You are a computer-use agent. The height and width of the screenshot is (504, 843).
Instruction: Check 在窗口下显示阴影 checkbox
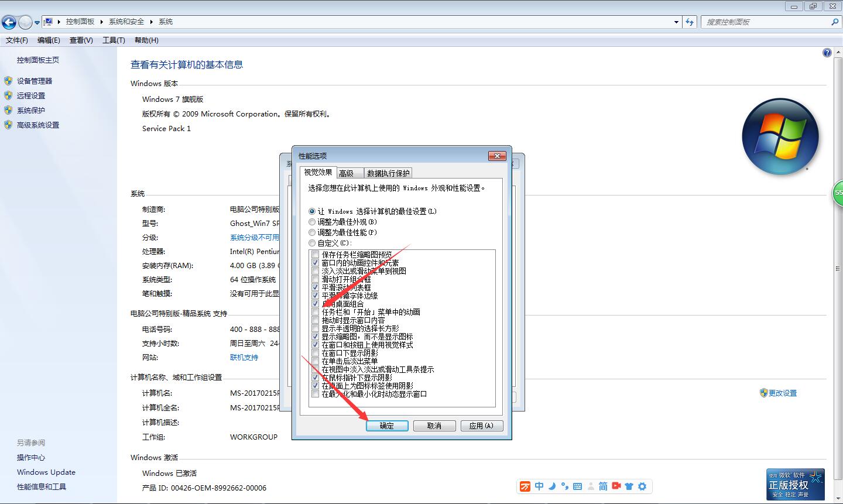pyautogui.click(x=316, y=353)
